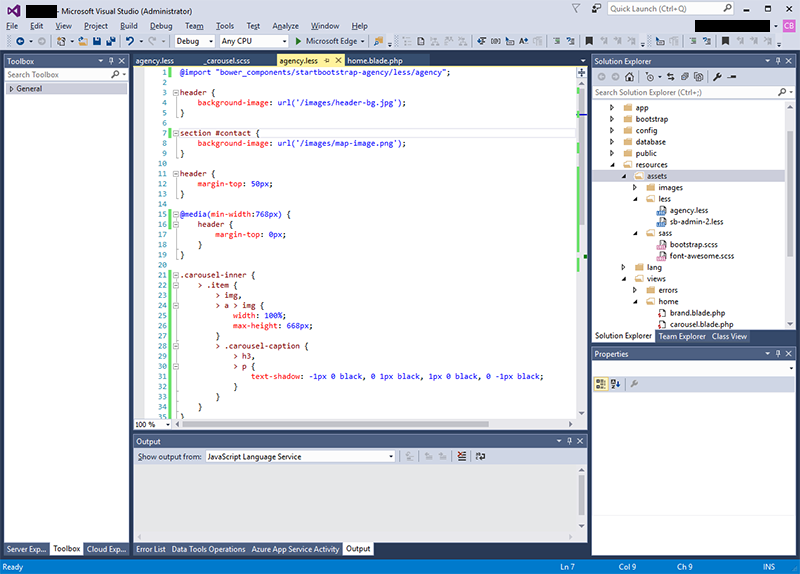Click the Save All toolbar icon

tap(111, 41)
